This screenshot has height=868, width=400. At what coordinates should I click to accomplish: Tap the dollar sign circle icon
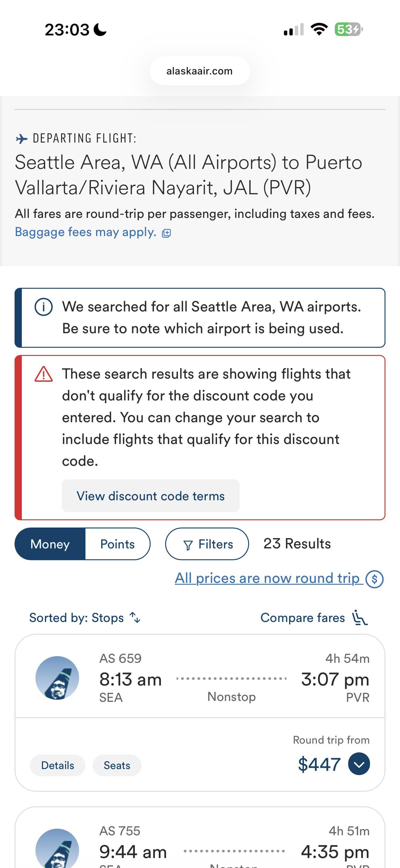tap(374, 579)
